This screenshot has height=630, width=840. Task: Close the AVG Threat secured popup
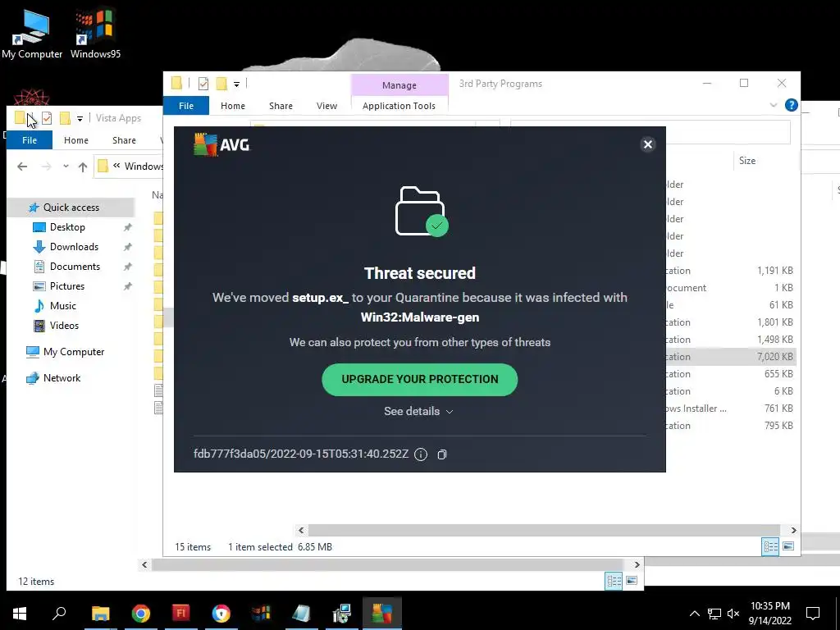point(647,144)
